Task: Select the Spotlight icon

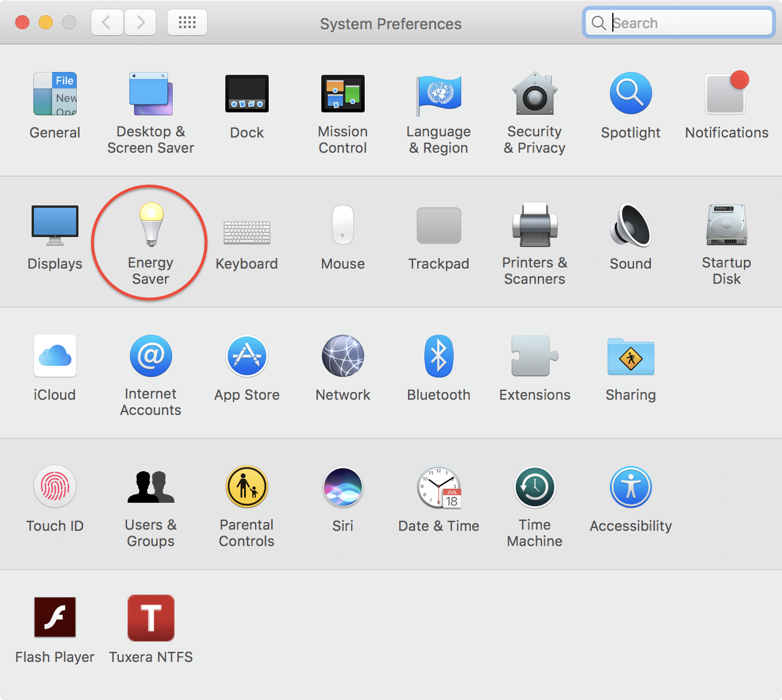Action: pyautogui.click(x=630, y=92)
